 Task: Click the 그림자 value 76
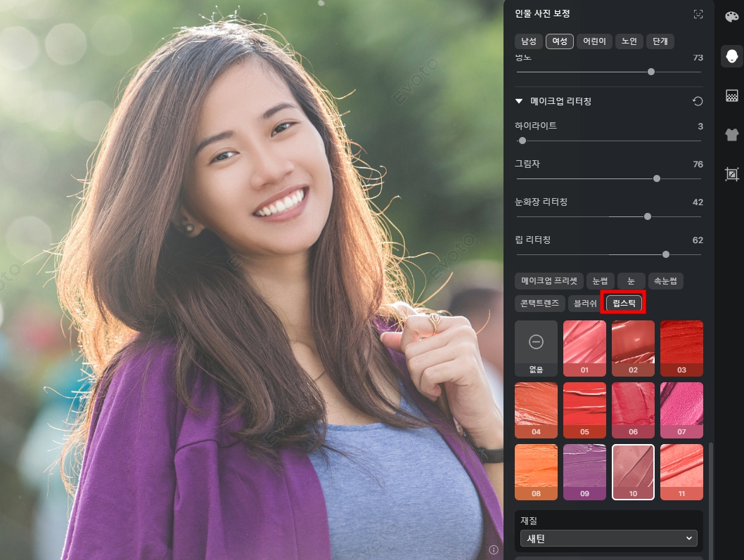click(x=698, y=164)
